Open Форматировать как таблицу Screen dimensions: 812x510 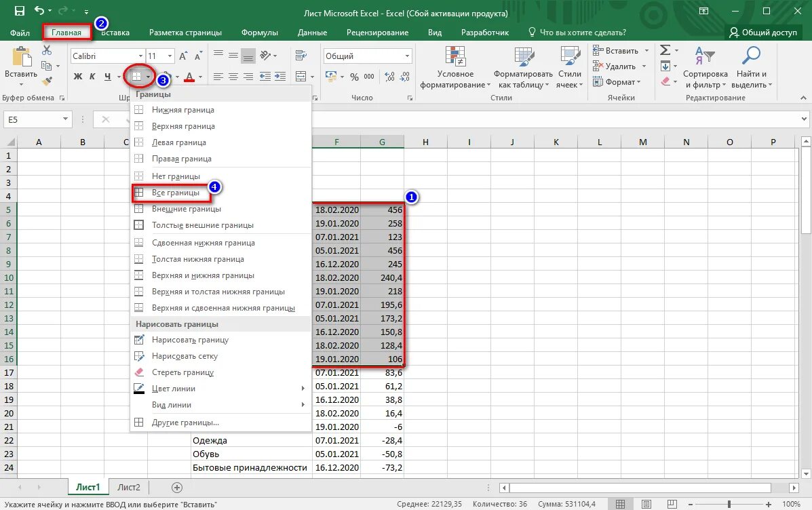[523, 68]
